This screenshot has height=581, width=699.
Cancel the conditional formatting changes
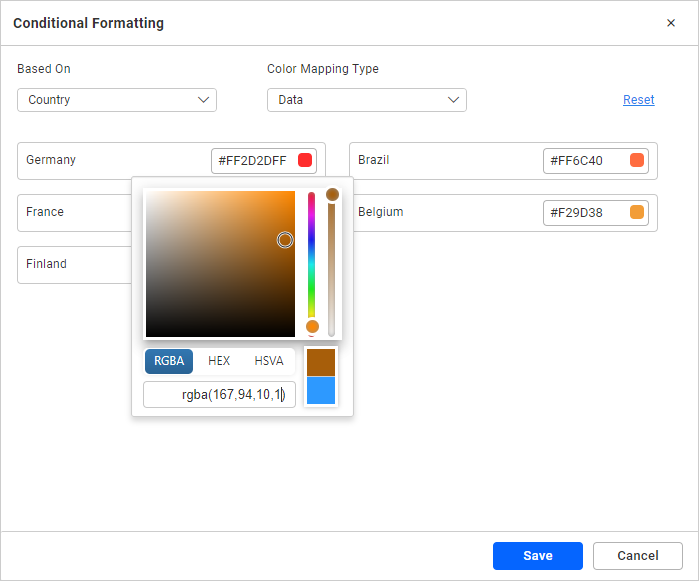[x=637, y=556]
